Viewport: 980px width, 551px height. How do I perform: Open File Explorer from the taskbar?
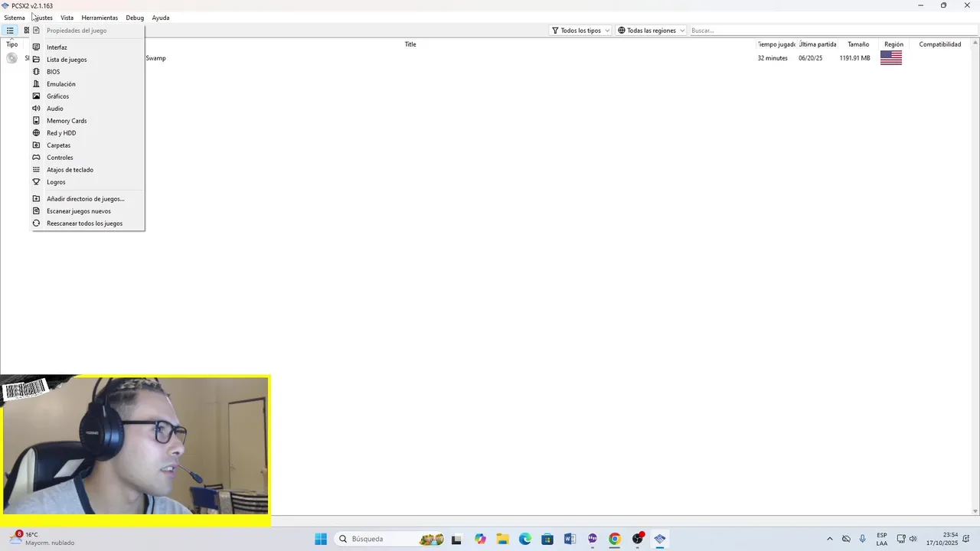tap(502, 539)
